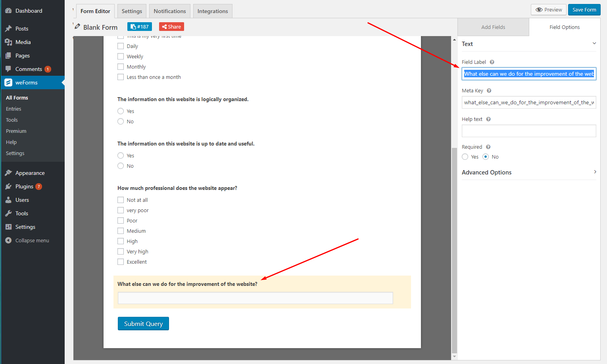Check the Weekly checkbox
607x364 pixels.
[x=121, y=56]
